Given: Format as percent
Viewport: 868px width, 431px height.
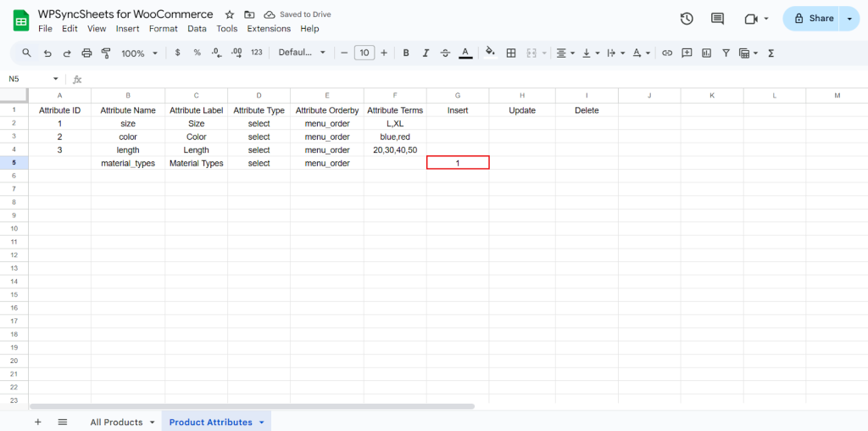Looking at the screenshot, I should (197, 53).
